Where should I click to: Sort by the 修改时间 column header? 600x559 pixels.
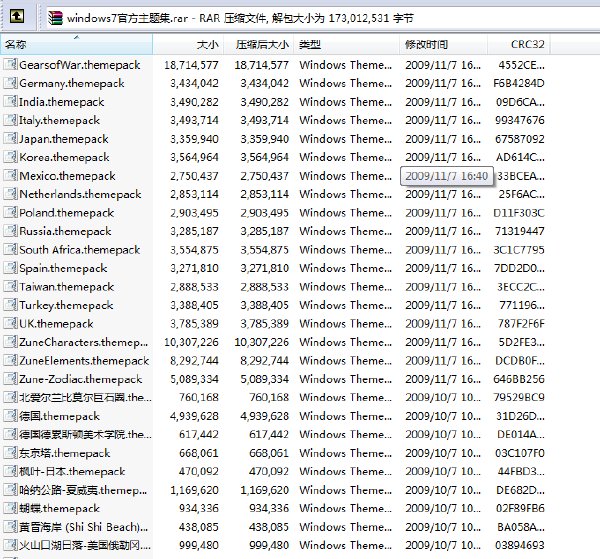tap(443, 44)
